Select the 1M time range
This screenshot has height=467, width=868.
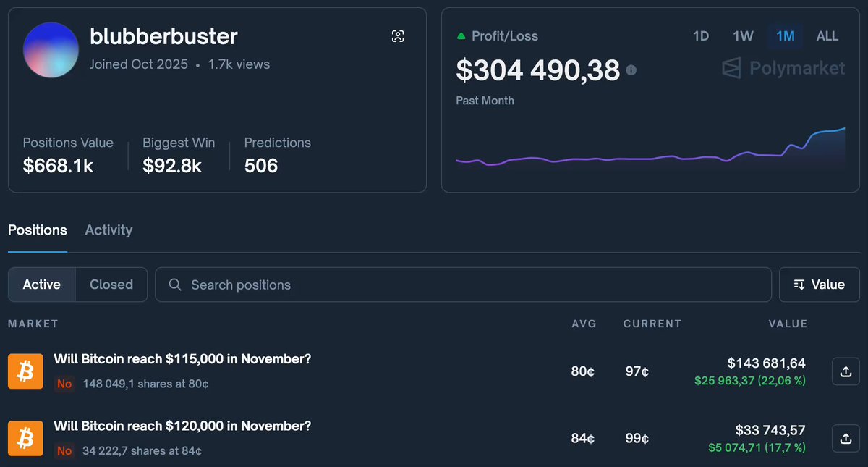[786, 35]
